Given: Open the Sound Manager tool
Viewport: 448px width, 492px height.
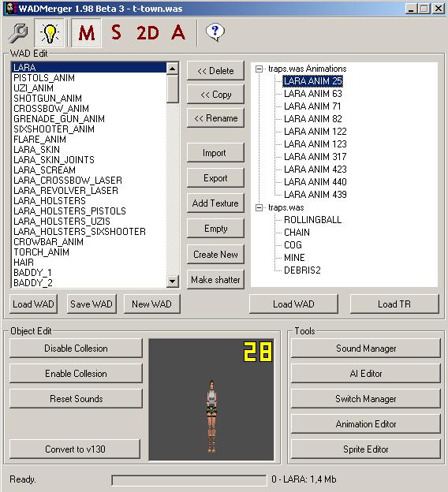Looking at the screenshot, I should tap(366, 348).
